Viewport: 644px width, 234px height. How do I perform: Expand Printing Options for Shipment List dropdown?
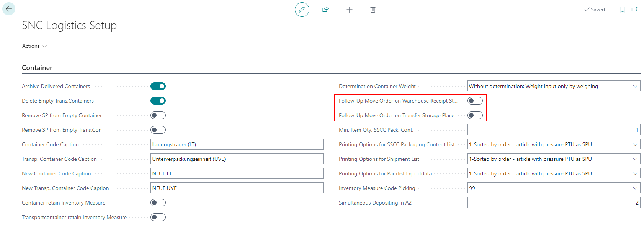554,159
